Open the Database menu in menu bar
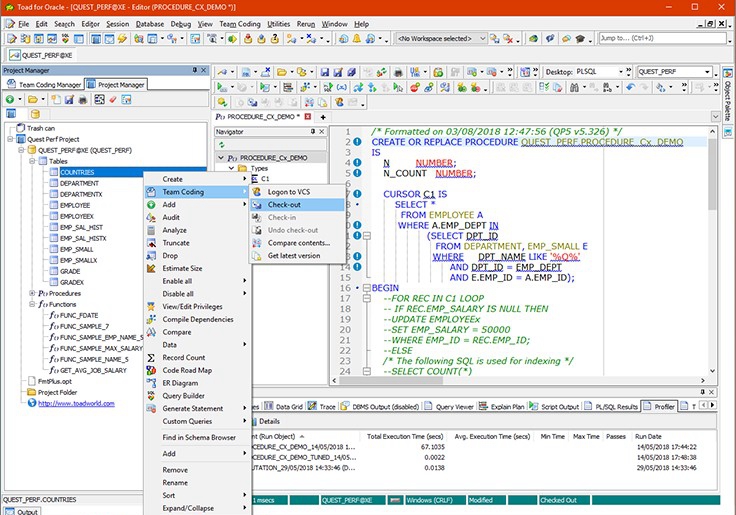 coord(150,24)
